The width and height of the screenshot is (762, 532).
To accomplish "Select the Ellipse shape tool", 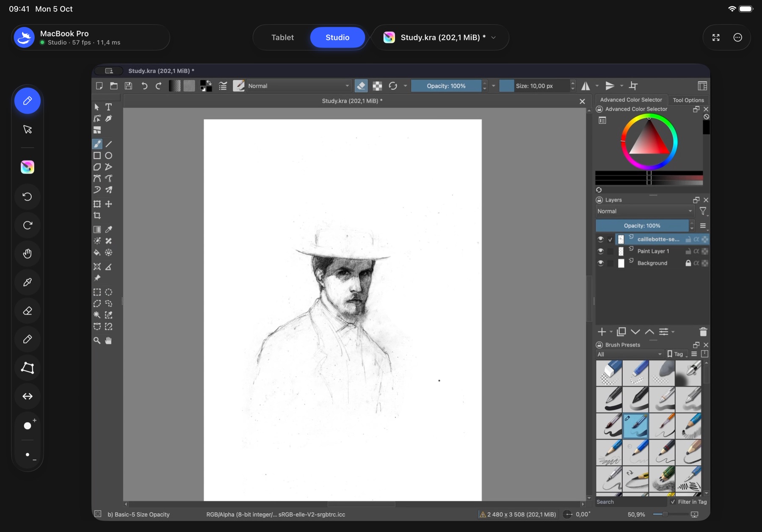I will (x=109, y=156).
